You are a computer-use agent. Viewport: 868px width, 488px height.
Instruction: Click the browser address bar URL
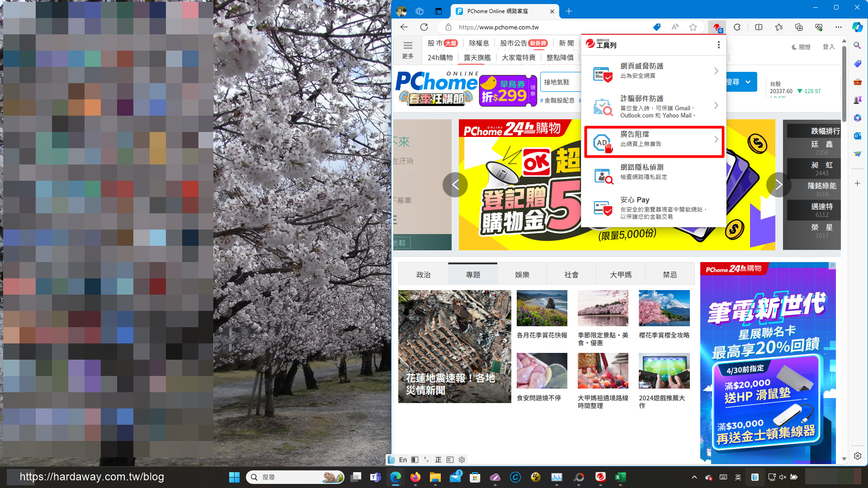coord(499,27)
